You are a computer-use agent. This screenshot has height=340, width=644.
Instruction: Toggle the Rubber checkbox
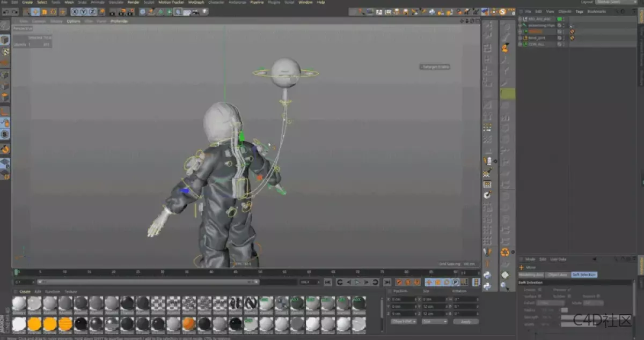(x=568, y=295)
